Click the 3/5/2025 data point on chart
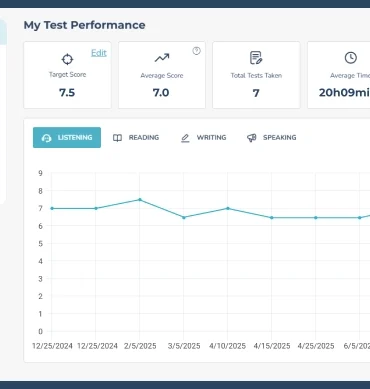This screenshot has height=389, width=370. (184, 217)
